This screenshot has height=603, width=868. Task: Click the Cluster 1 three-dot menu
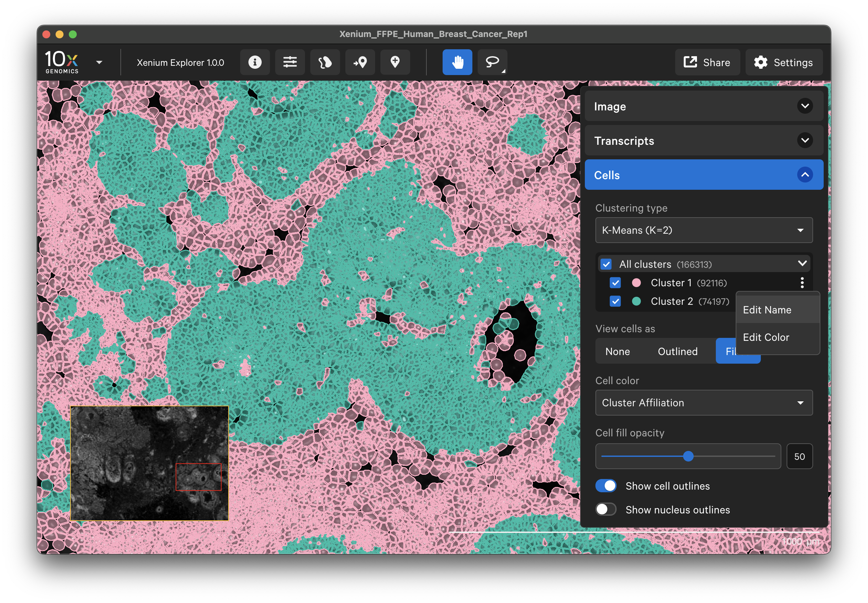(802, 283)
